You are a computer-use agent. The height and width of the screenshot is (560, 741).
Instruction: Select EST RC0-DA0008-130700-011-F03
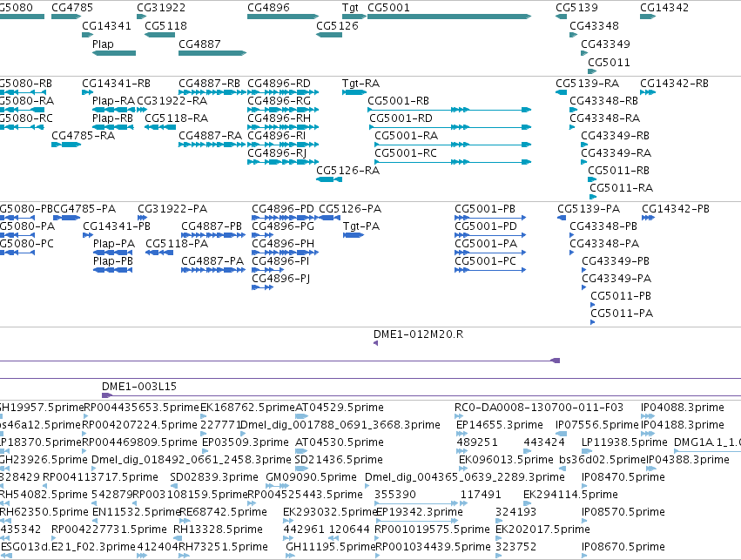[x=459, y=416]
